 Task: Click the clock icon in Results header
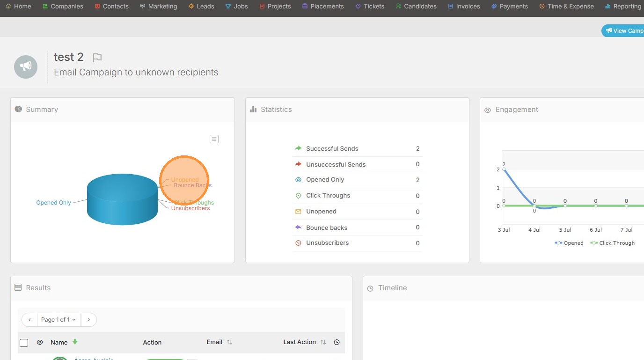click(337, 342)
